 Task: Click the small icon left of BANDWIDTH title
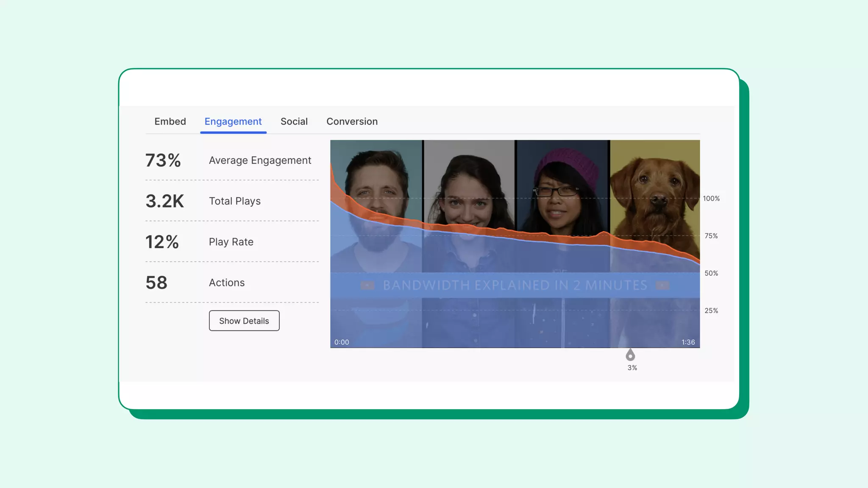(367, 286)
